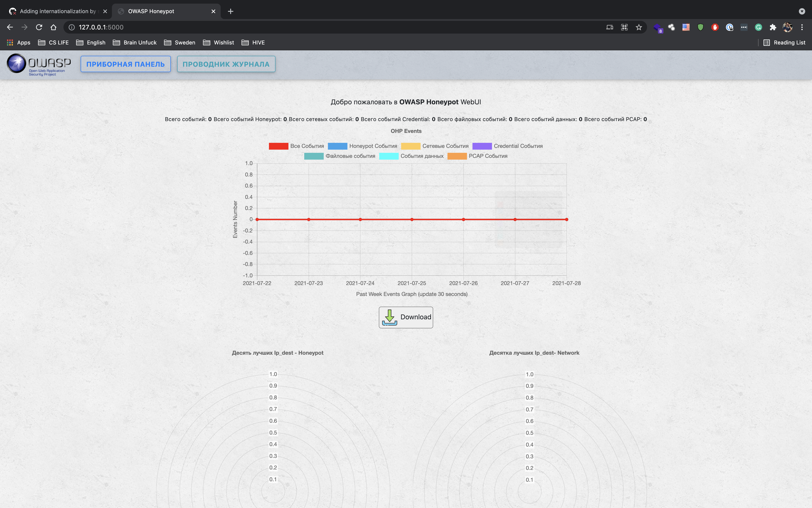
Task: Open the blue circle lock password extension
Action: pos(730,27)
